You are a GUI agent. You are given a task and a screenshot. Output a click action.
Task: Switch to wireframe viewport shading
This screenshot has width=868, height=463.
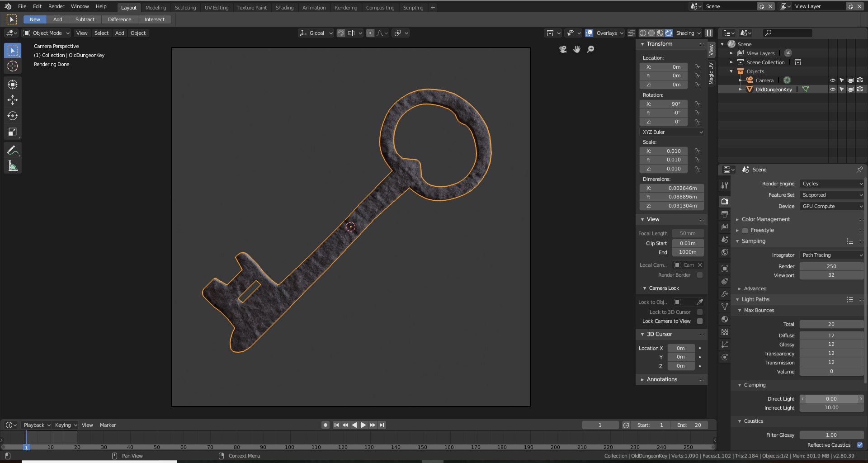[643, 33]
